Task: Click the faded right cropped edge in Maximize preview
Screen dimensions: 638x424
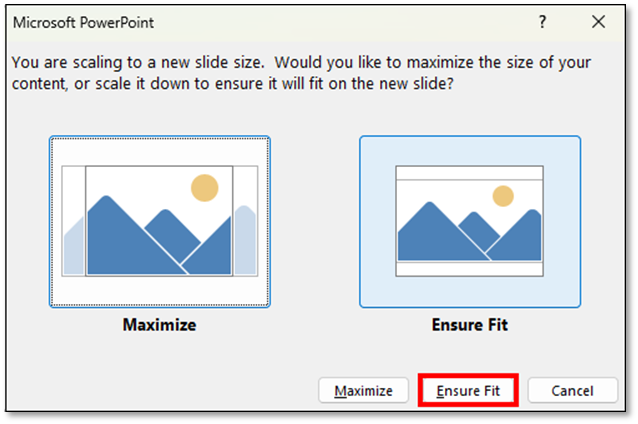Action: click(x=246, y=240)
